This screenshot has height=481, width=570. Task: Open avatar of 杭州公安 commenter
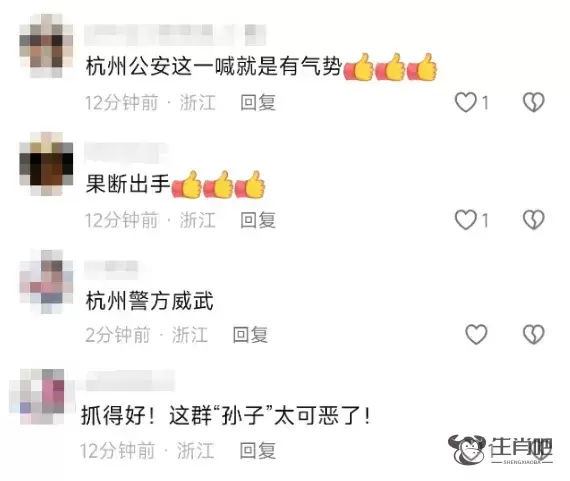[46, 45]
